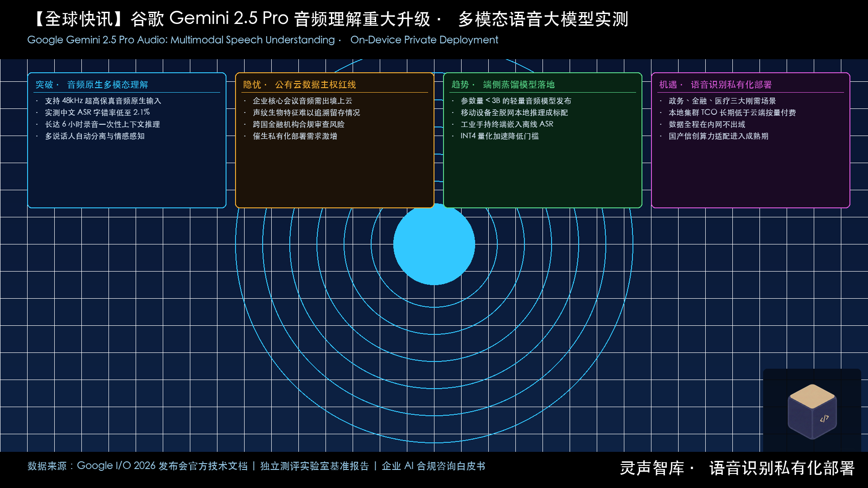
Task: Click the bullet '跨国金融机构合规审查风险'
Action: [x=298, y=124]
